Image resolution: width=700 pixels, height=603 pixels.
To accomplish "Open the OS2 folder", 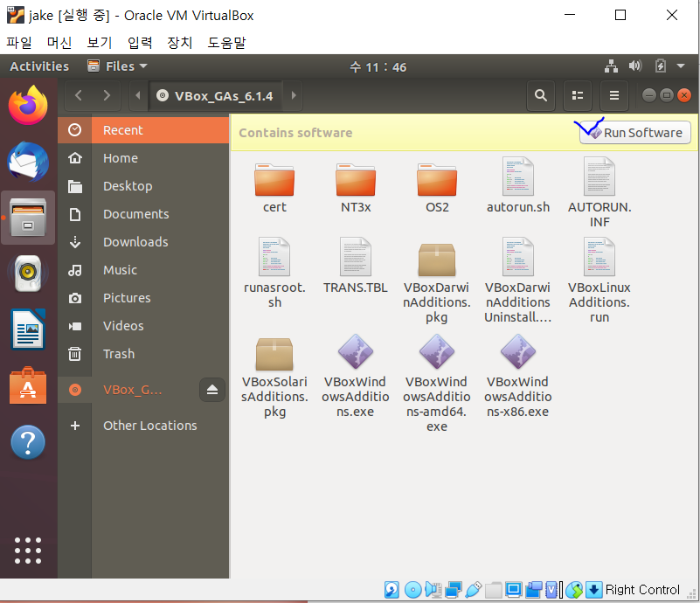I will click(x=437, y=189).
